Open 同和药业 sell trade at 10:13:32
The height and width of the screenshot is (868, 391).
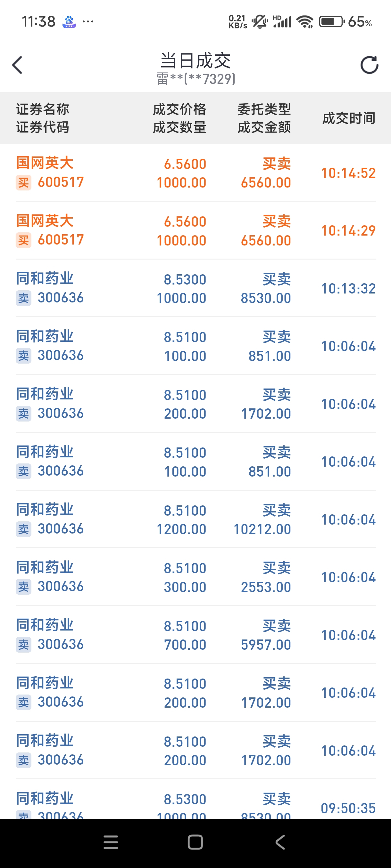(196, 288)
